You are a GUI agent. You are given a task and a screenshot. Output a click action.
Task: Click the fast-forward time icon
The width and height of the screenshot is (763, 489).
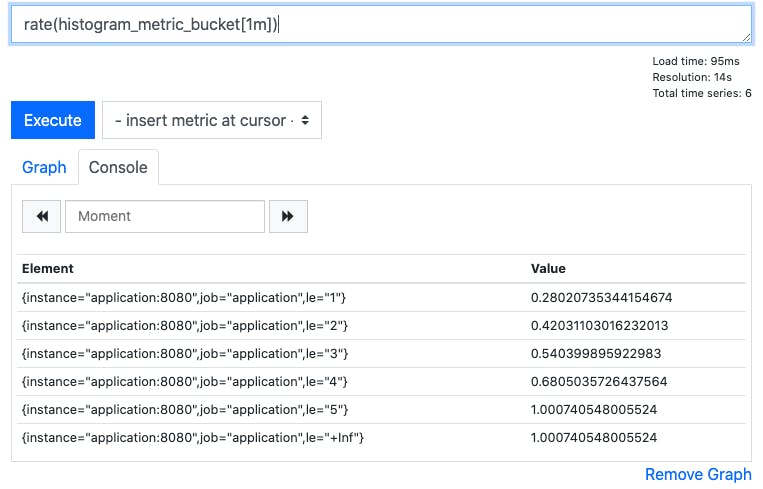click(288, 216)
